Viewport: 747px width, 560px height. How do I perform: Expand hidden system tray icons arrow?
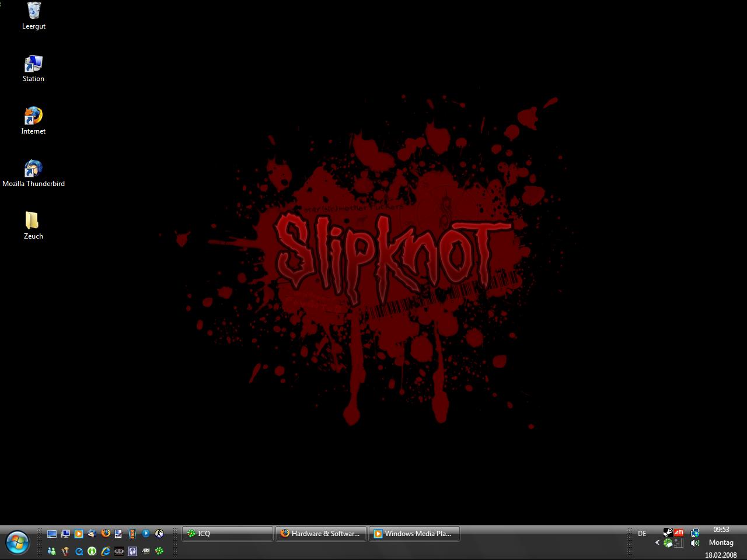(657, 542)
